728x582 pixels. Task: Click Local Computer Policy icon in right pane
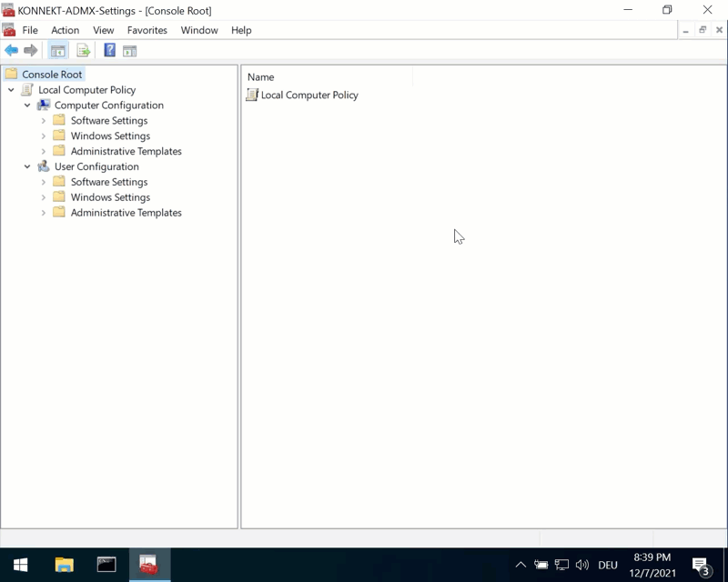click(x=252, y=95)
